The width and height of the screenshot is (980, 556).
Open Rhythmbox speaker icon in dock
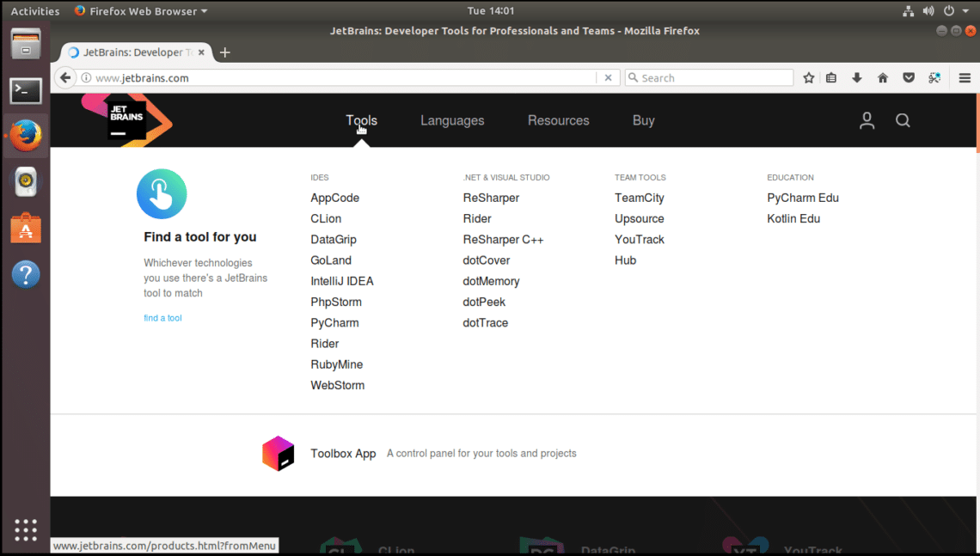tap(26, 182)
